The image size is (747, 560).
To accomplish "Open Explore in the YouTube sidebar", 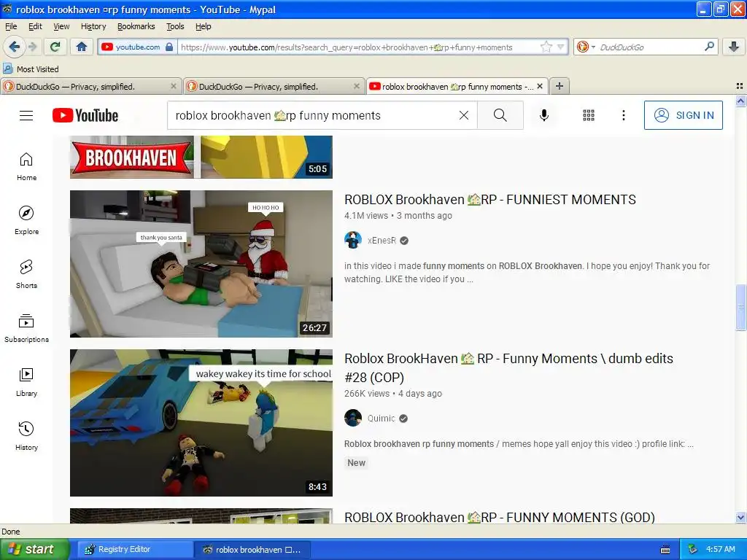I will 27,220.
